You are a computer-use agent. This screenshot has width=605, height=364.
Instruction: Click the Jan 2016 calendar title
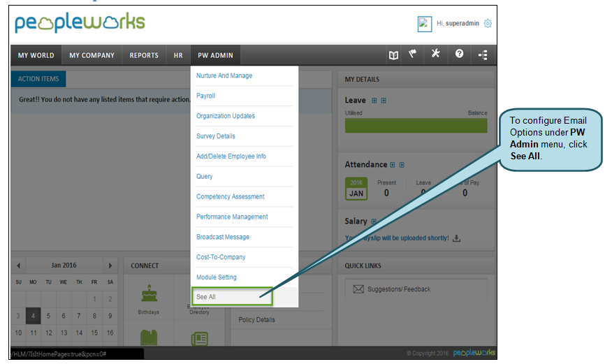pyautogui.click(x=64, y=265)
